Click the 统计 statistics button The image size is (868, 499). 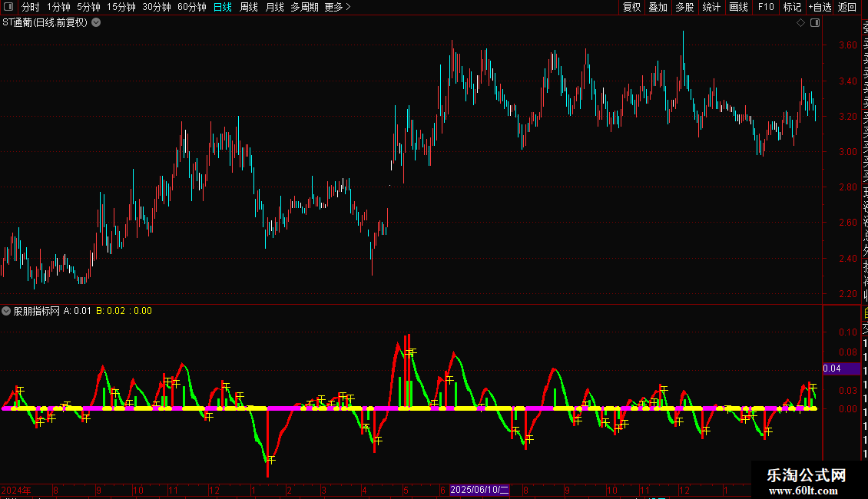711,7
